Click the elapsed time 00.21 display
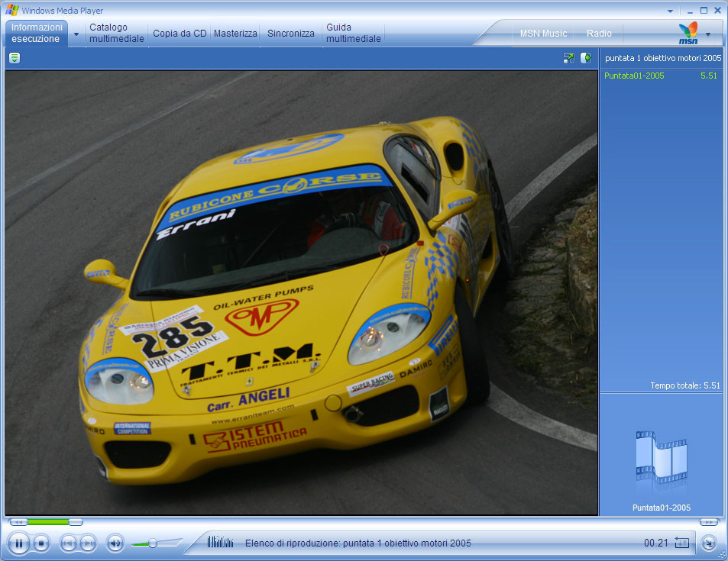The height and width of the screenshot is (561, 728). (655, 543)
